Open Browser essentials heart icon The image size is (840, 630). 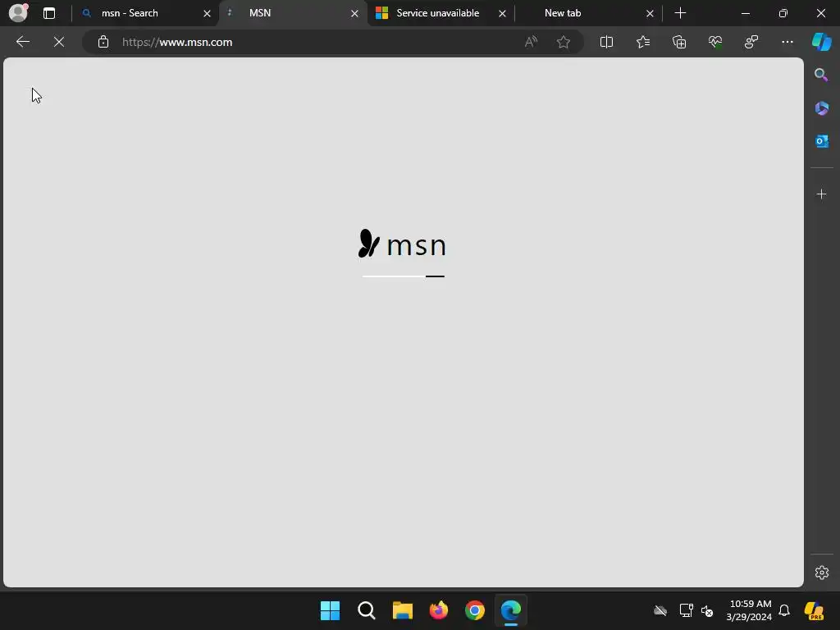[x=715, y=42]
